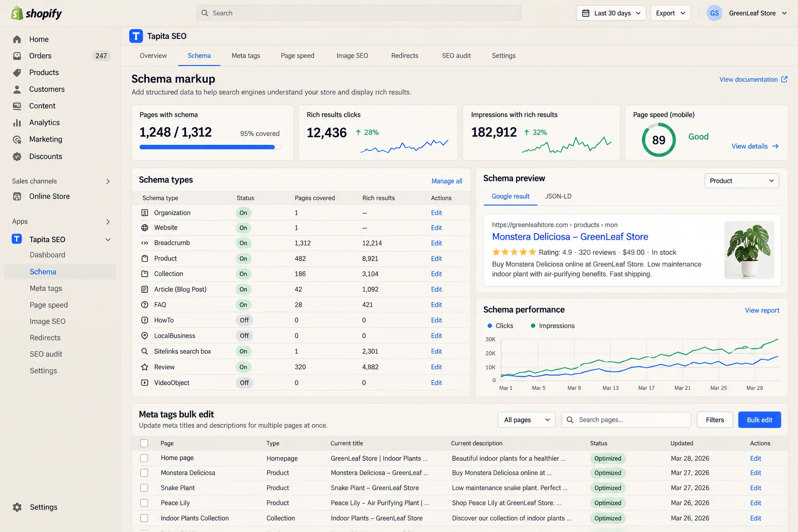Click the Shopify logo
This screenshot has width=798, height=532.
pyautogui.click(x=36, y=13)
